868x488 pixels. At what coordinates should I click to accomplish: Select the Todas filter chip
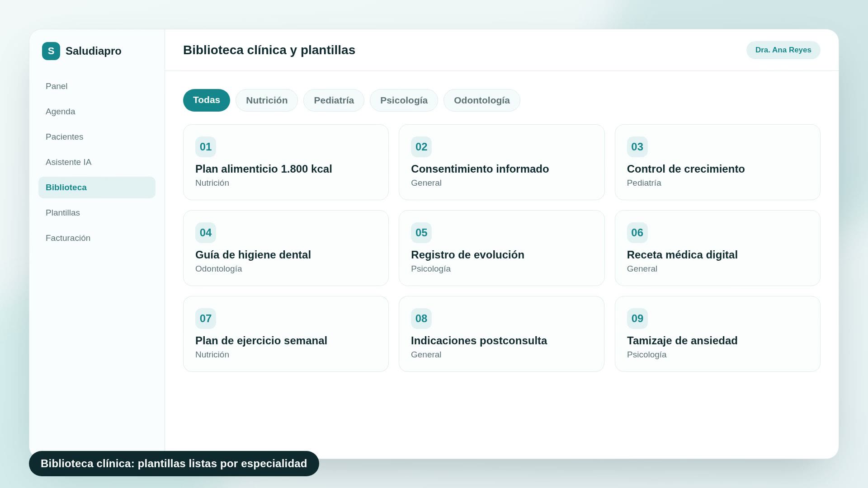point(207,100)
